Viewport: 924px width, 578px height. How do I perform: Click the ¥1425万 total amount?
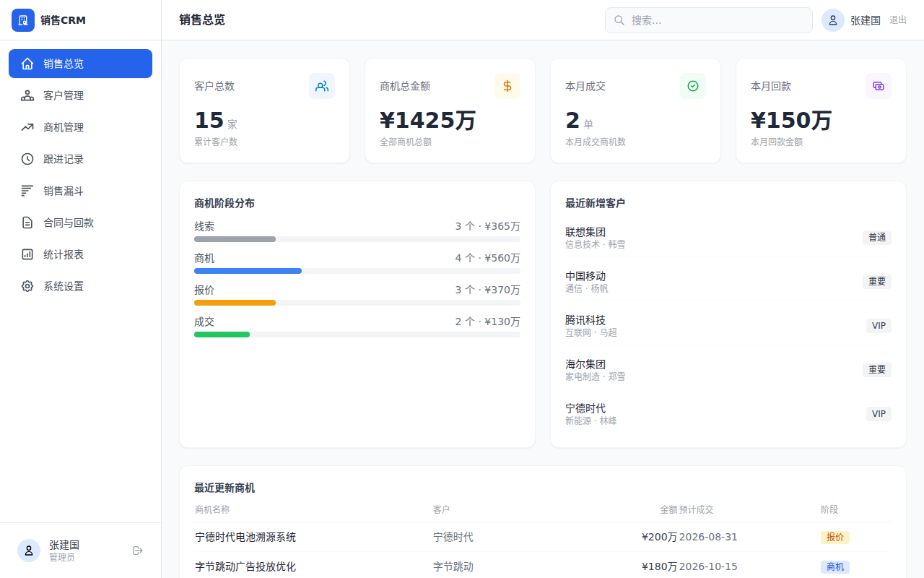[x=428, y=120]
